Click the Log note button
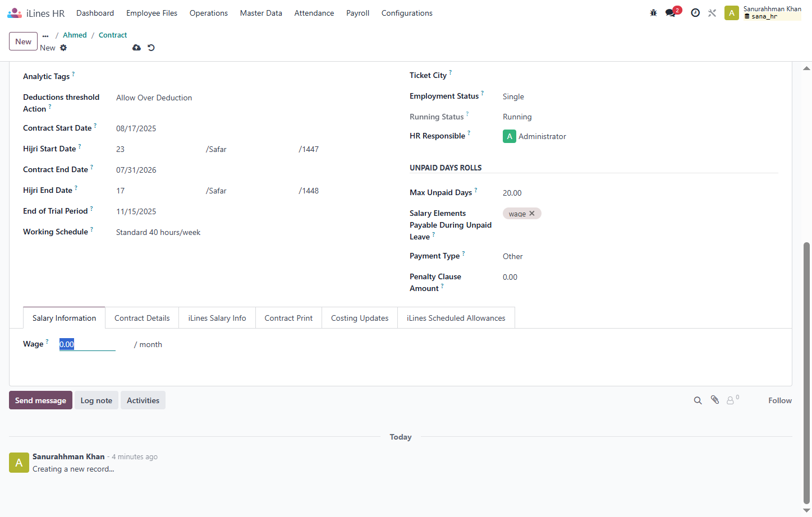 pyautogui.click(x=97, y=400)
